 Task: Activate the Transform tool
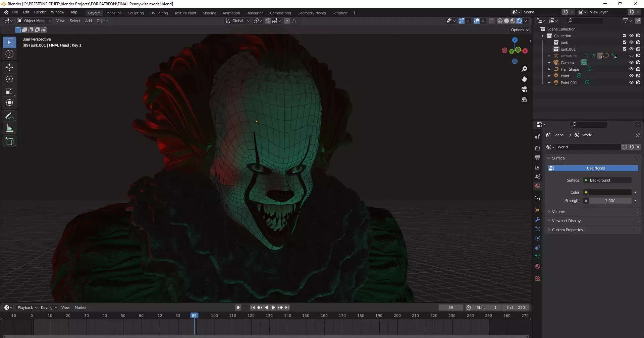click(x=9, y=103)
